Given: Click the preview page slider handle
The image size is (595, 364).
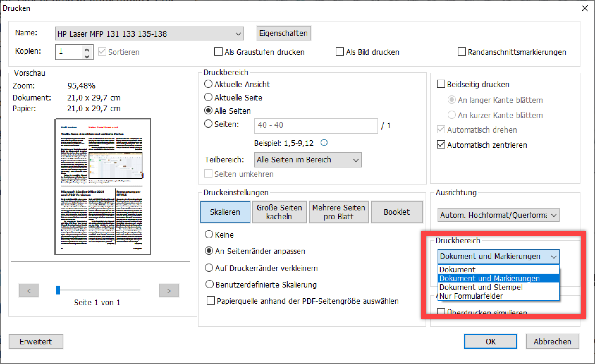Looking at the screenshot, I should tap(58, 290).
